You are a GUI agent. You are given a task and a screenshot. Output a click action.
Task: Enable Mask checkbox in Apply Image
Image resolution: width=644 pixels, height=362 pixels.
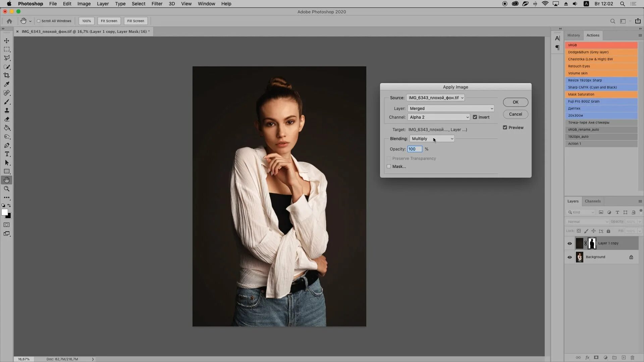pyautogui.click(x=388, y=167)
